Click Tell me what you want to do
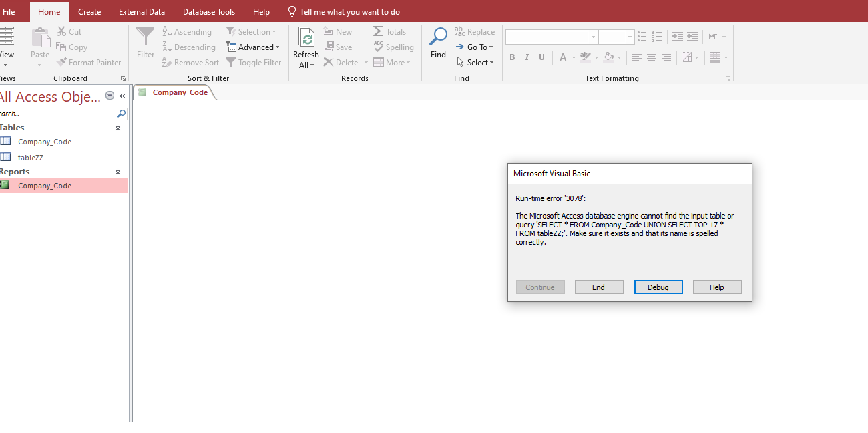868x433 pixels. [344, 12]
